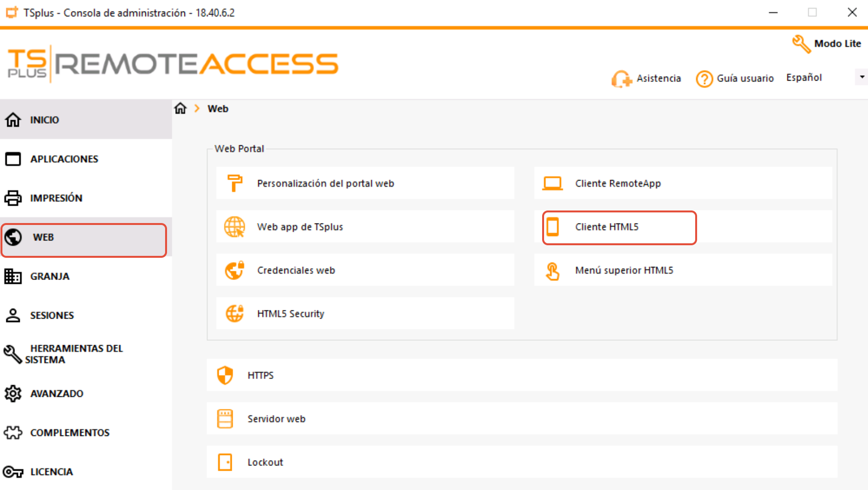The height and width of the screenshot is (490, 868).
Task: Open Credenciales web settings
Action: coord(365,270)
